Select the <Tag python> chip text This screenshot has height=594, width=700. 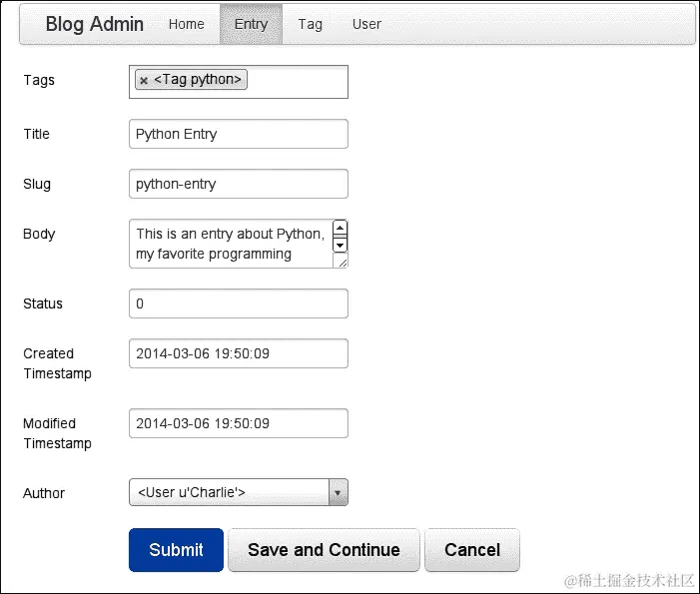[198, 80]
